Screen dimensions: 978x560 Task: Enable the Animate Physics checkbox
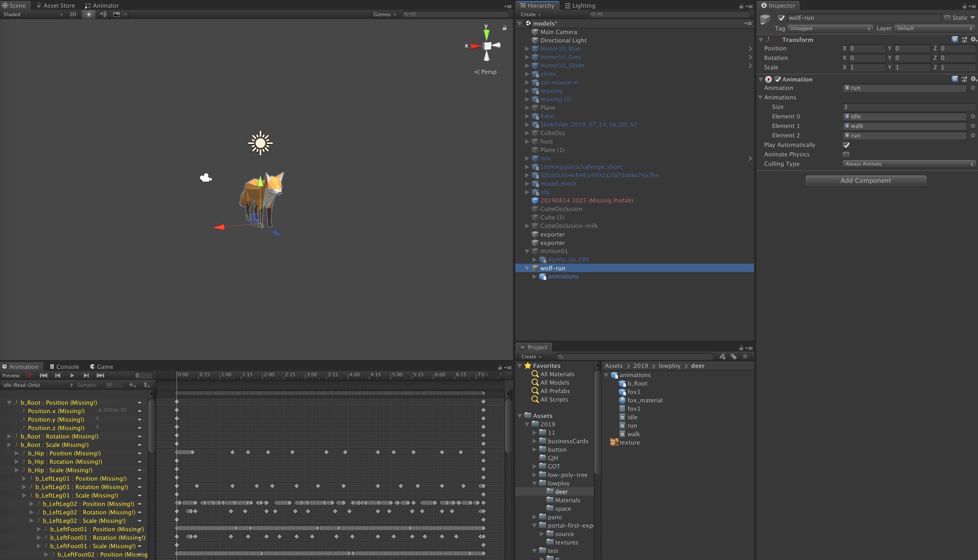(x=846, y=155)
